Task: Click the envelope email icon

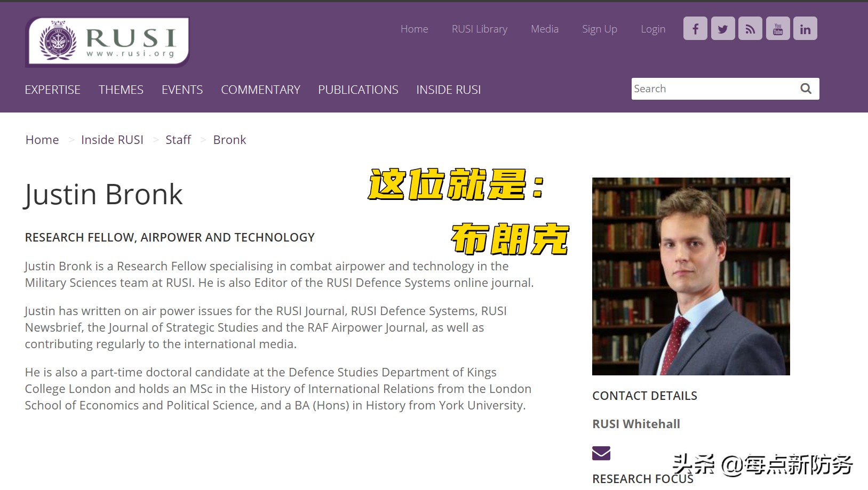Action: [601, 453]
